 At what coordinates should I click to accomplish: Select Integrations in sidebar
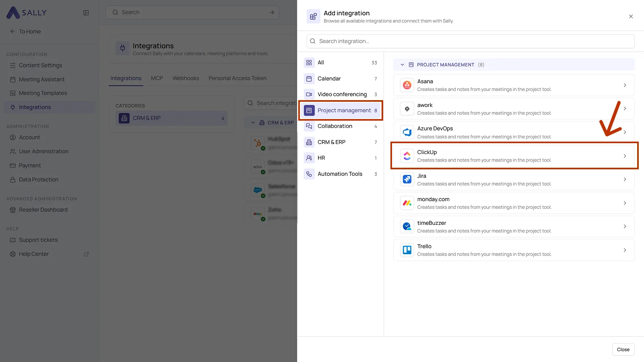tap(50, 107)
